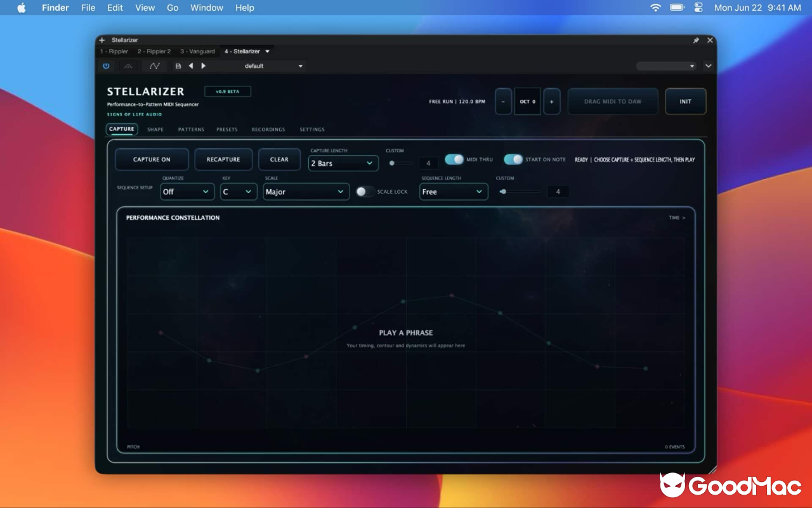Go to next preset arrow

[203, 66]
